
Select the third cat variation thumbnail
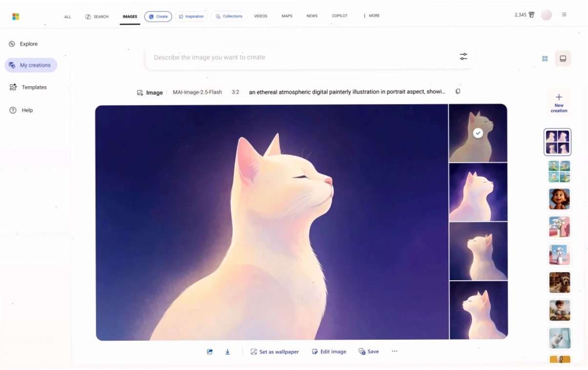pos(478,251)
